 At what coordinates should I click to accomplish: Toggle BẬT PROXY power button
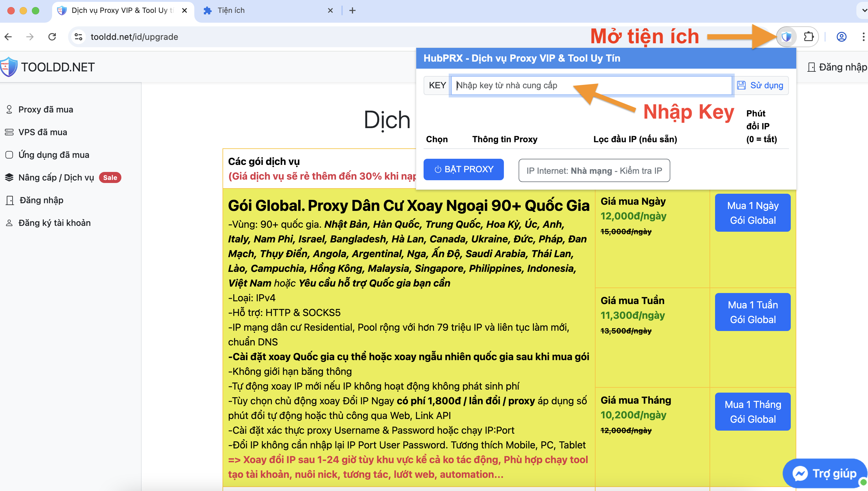point(463,169)
